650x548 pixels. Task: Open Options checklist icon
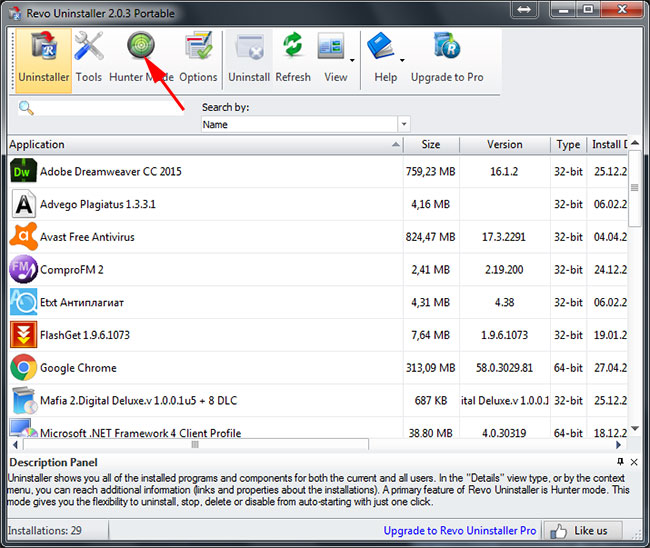pos(198,56)
